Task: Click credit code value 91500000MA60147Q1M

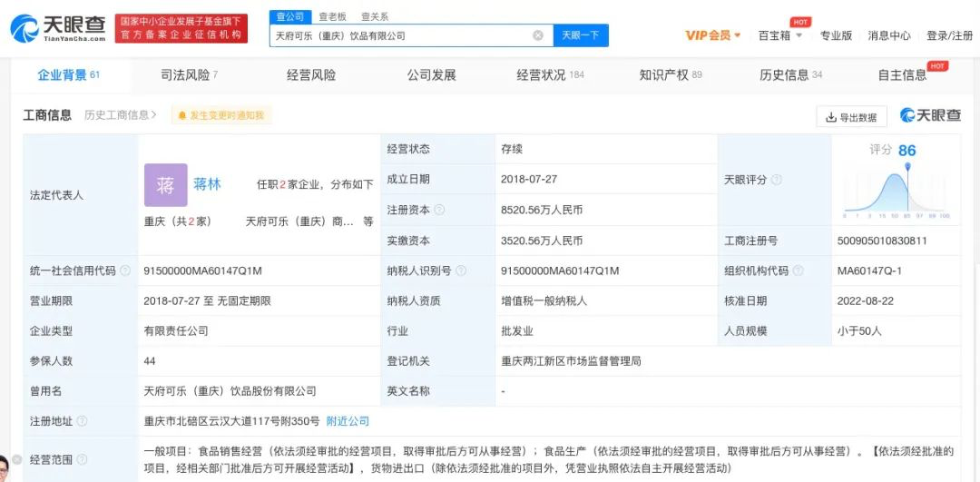Action: [202, 271]
